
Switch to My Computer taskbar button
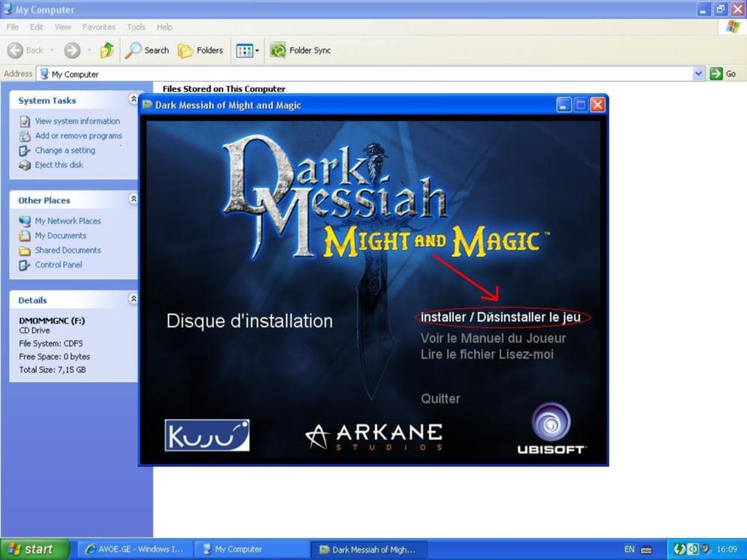coord(252,549)
